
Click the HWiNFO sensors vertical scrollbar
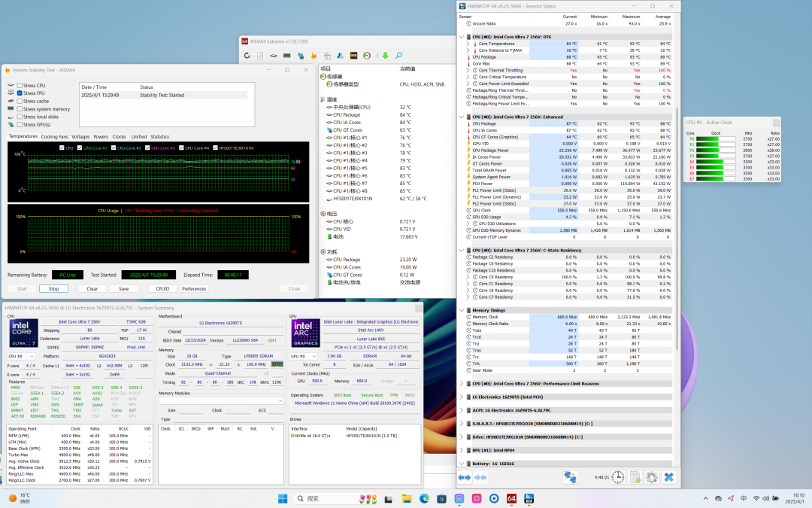point(677,228)
